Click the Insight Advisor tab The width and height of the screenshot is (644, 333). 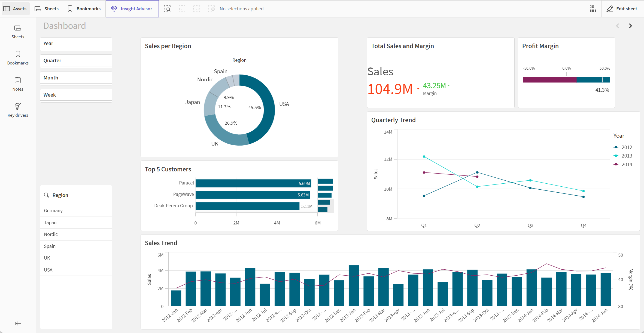pyautogui.click(x=132, y=8)
